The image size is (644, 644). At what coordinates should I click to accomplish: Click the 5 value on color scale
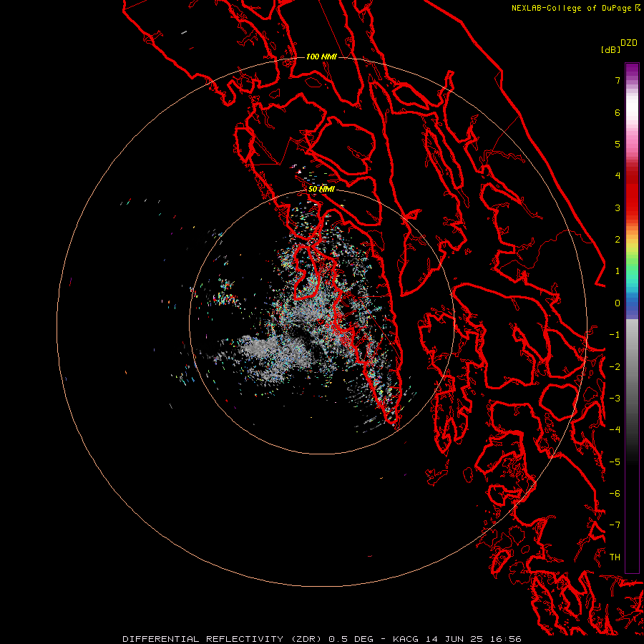point(618,144)
